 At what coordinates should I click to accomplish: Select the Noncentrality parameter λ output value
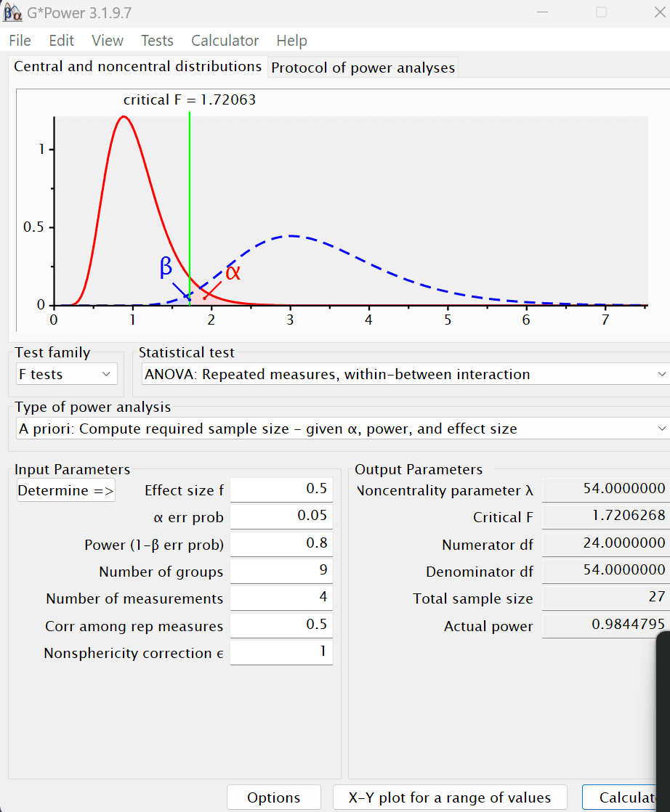pyautogui.click(x=606, y=490)
